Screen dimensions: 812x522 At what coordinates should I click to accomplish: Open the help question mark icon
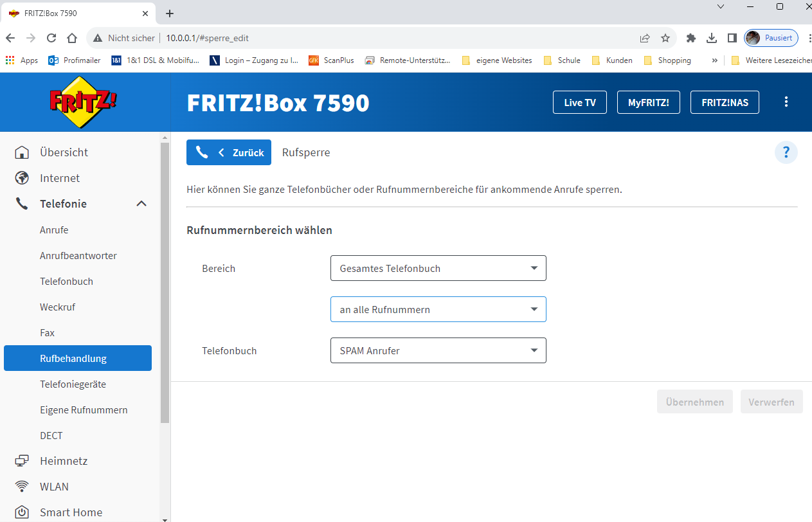tap(786, 152)
